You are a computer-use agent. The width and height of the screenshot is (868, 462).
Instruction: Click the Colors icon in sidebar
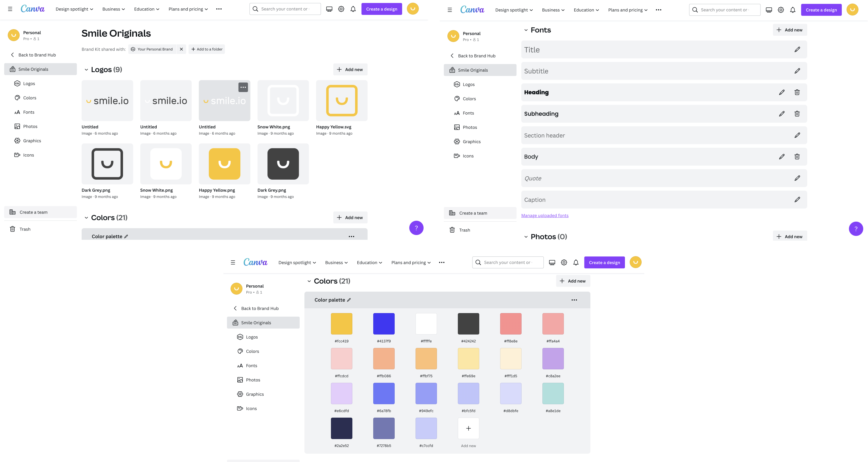[17, 98]
